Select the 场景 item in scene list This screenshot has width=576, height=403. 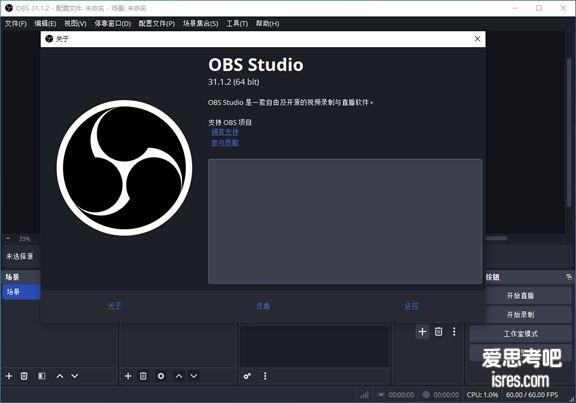pyautogui.click(x=21, y=292)
